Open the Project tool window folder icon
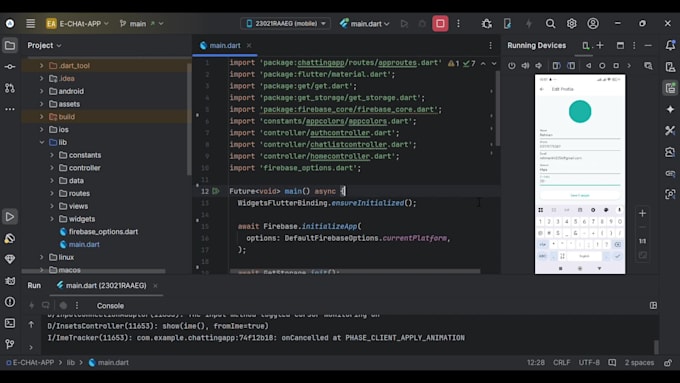The height and width of the screenshot is (383, 680). click(x=10, y=46)
